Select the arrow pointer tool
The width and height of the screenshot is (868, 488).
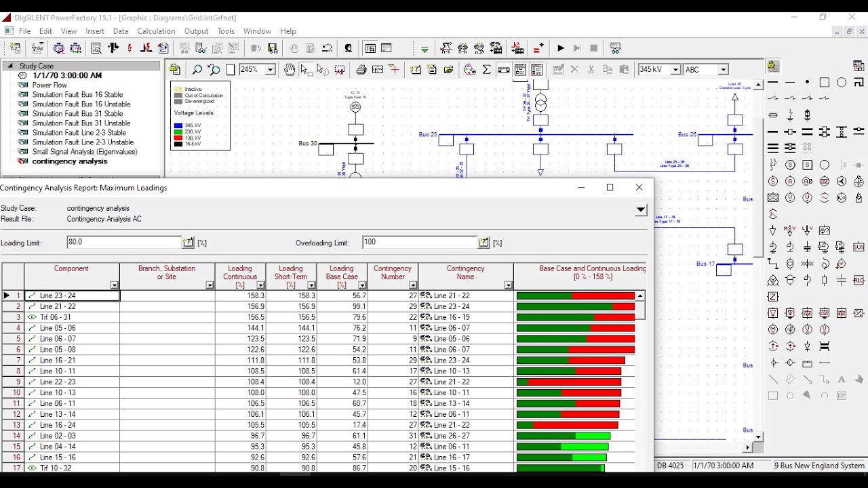pyautogui.click(x=306, y=70)
